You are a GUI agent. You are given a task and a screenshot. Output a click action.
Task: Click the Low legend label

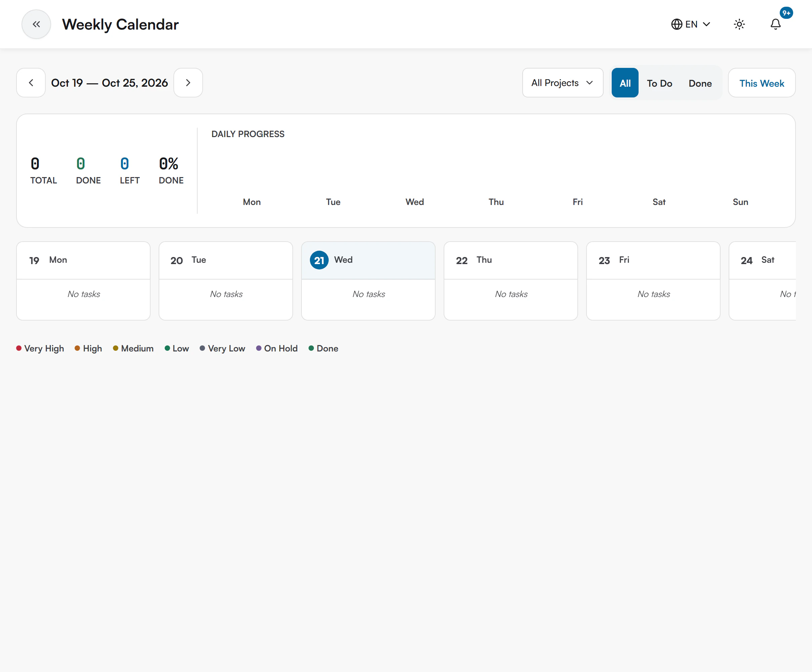(x=180, y=348)
